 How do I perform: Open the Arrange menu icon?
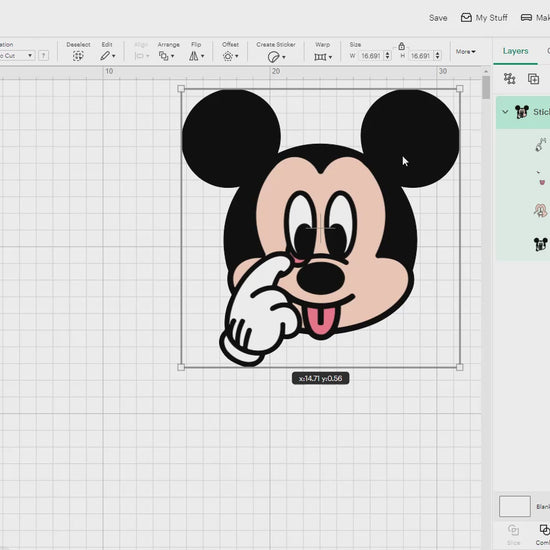pyautogui.click(x=163, y=56)
